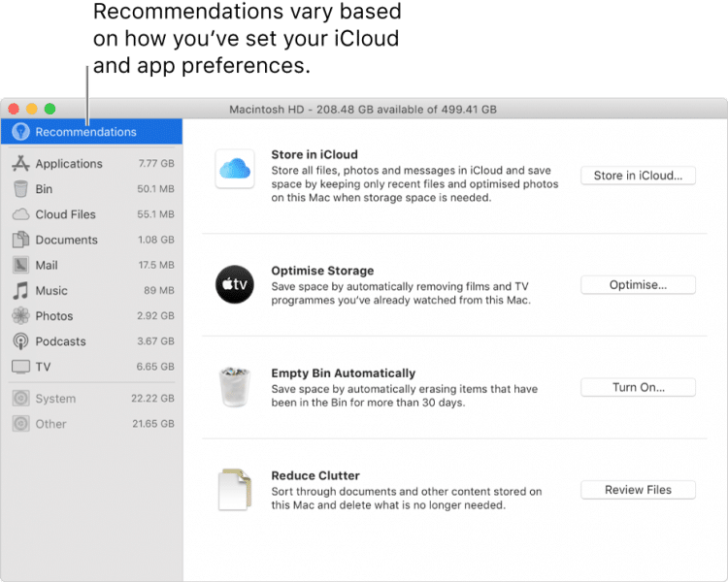The width and height of the screenshot is (728, 582).
Task: Click the 50.1 MB Bin size
Action: (x=155, y=189)
